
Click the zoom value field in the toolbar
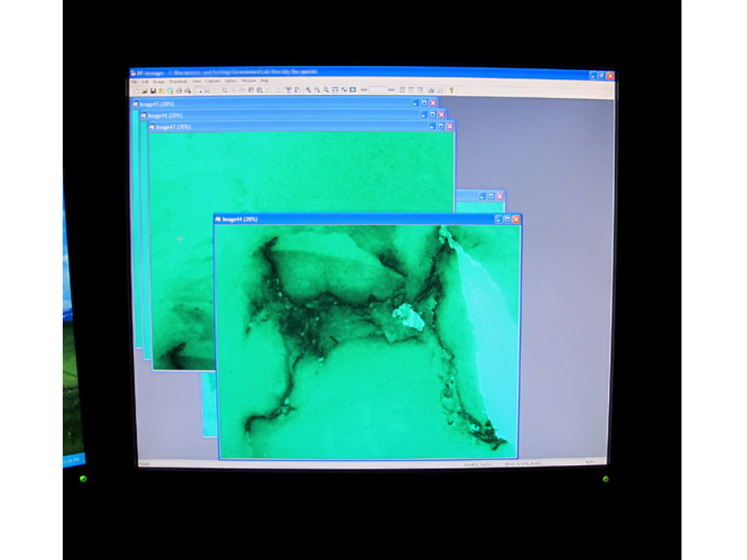(x=377, y=90)
